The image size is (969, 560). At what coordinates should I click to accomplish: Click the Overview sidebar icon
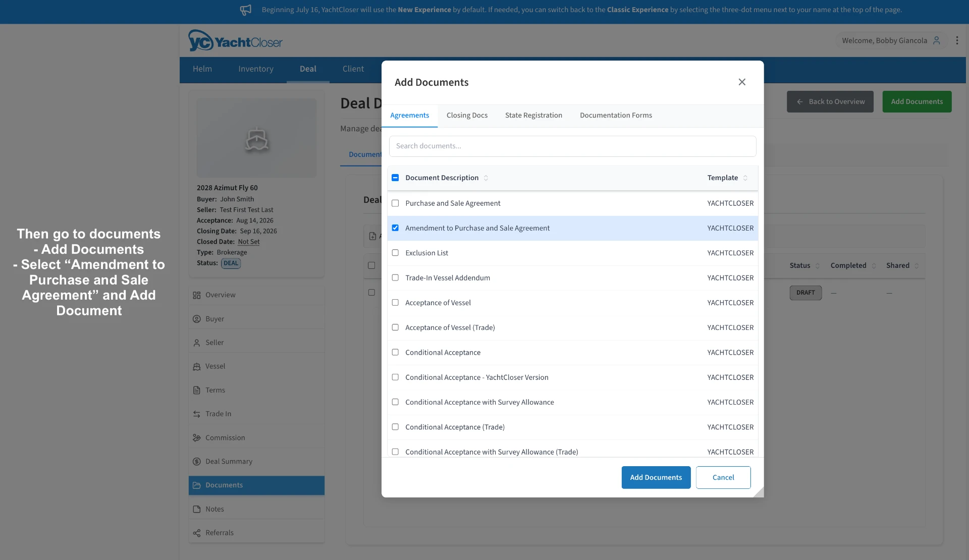[x=197, y=295]
